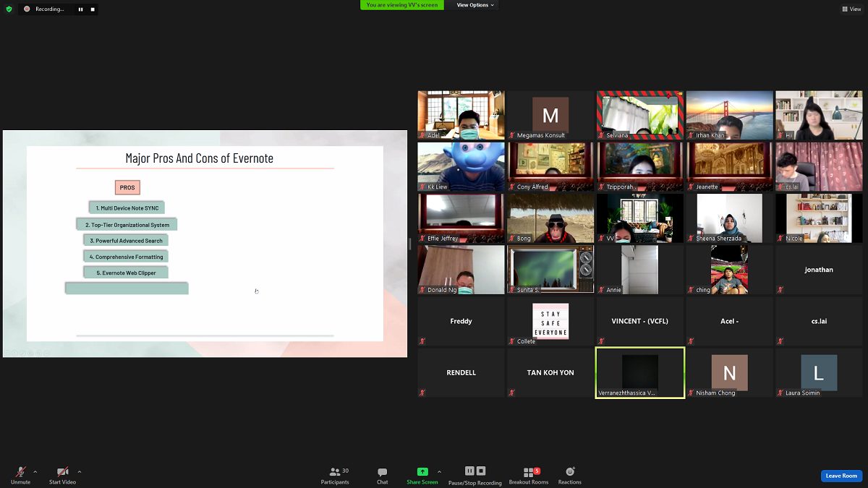Click muted mic icon on Laura Soimin's tile
The height and width of the screenshot is (488, 868).
coord(780,393)
